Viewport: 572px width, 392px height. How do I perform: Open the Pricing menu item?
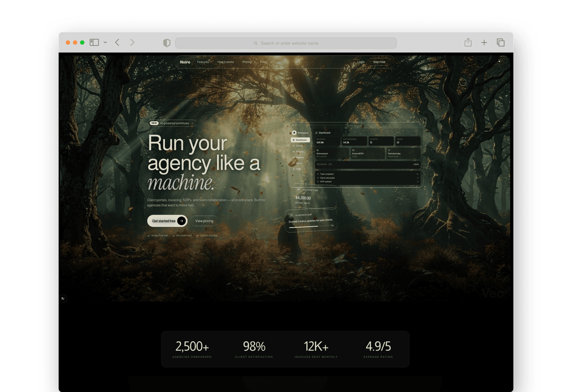tap(247, 62)
